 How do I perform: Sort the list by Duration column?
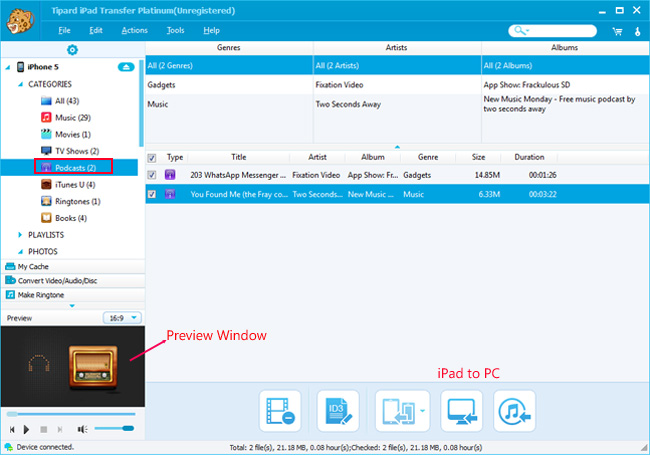coord(529,157)
